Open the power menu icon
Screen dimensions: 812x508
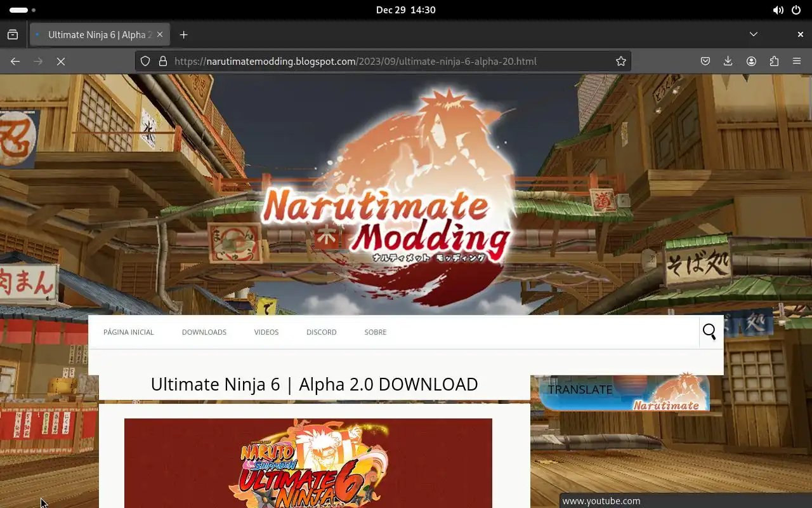(x=796, y=10)
